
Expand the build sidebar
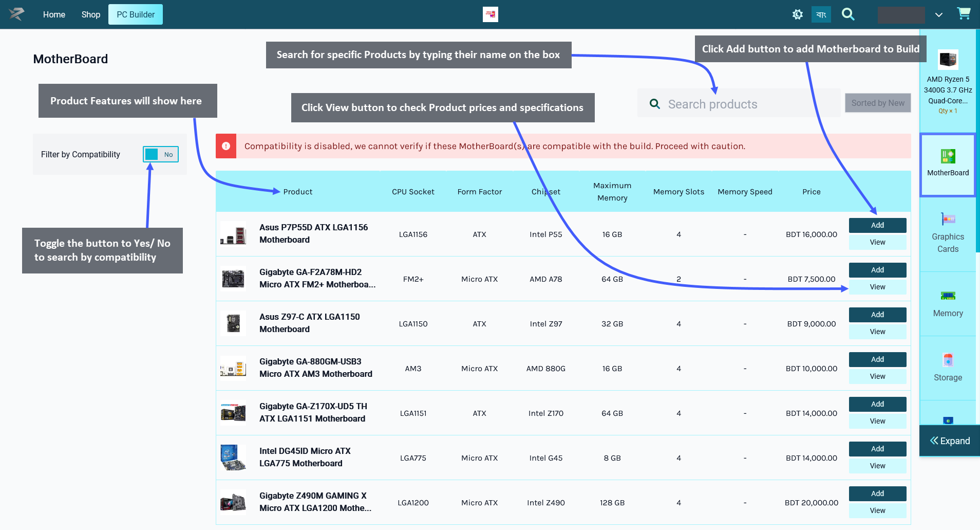pos(950,441)
